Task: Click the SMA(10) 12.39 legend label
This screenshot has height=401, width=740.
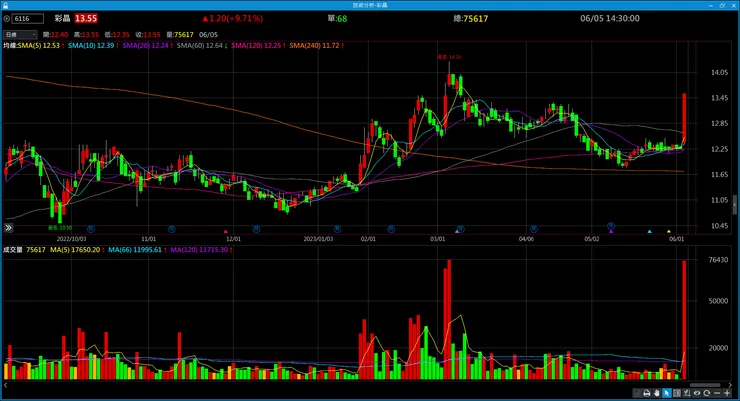Action: pyautogui.click(x=91, y=45)
